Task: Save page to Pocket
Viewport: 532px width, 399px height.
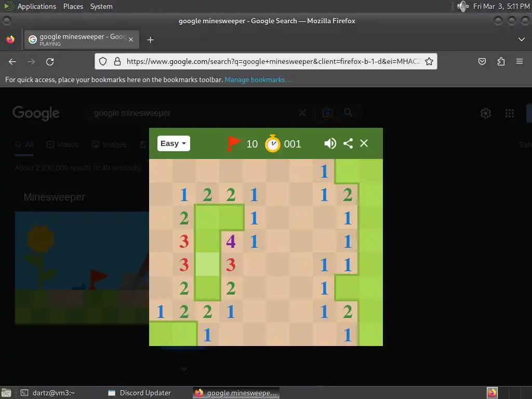Action: (482, 61)
